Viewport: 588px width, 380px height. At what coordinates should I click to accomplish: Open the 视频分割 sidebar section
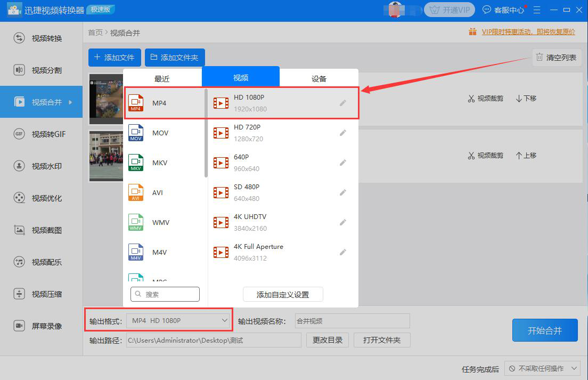(41, 70)
